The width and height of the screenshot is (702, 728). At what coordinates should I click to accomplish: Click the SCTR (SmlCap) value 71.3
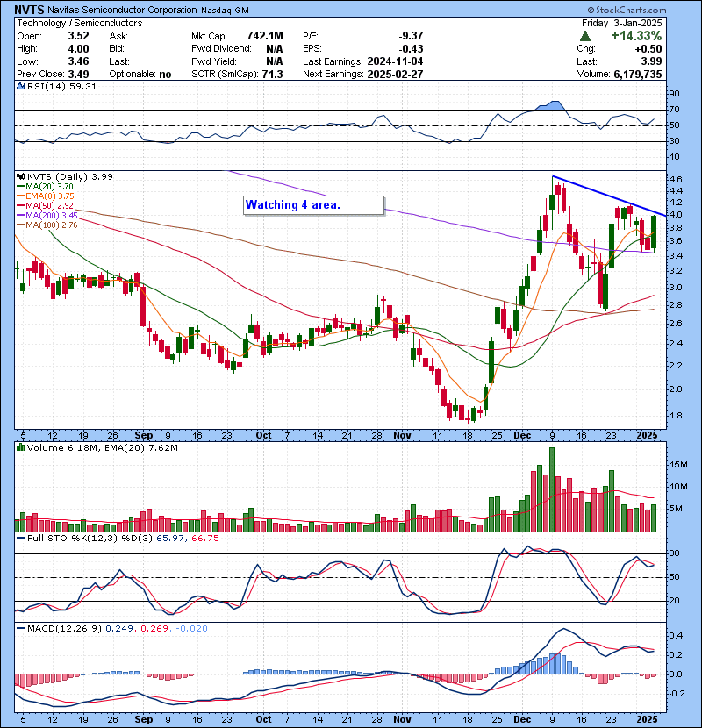272,74
